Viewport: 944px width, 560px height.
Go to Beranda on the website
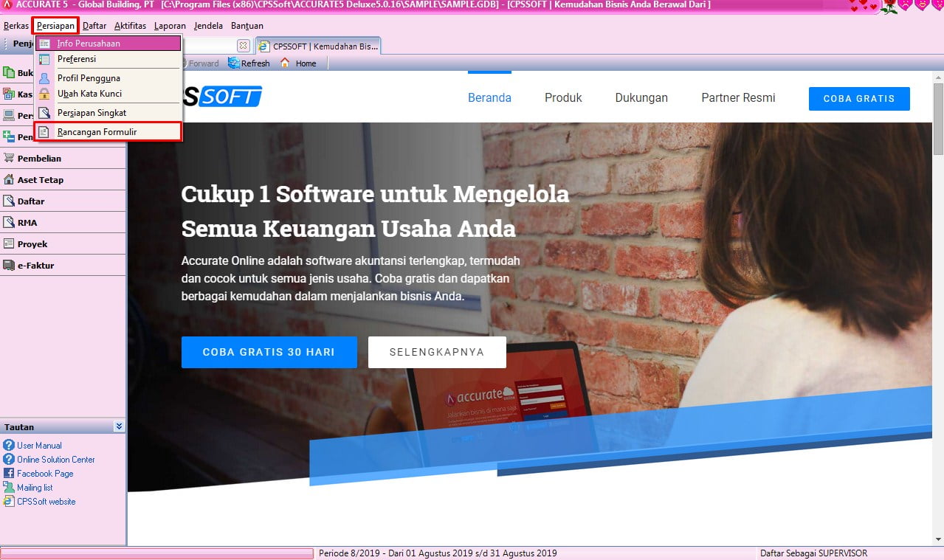(489, 98)
